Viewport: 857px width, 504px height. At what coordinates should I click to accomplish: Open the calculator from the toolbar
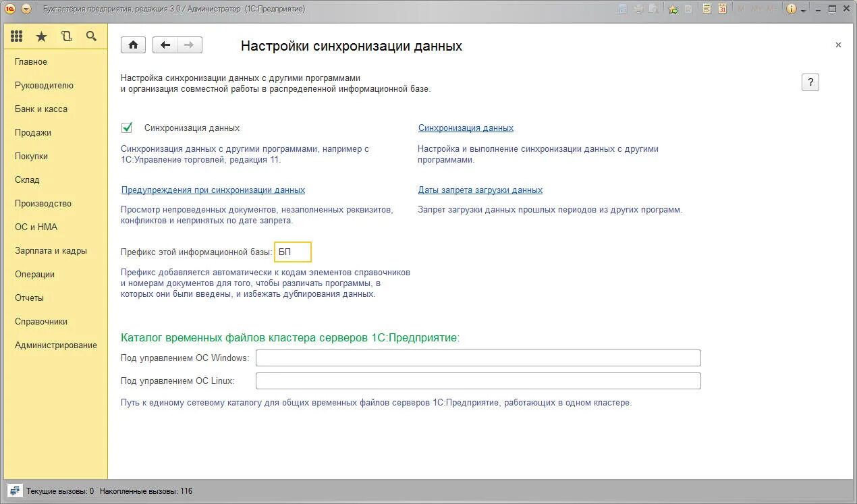(707, 8)
